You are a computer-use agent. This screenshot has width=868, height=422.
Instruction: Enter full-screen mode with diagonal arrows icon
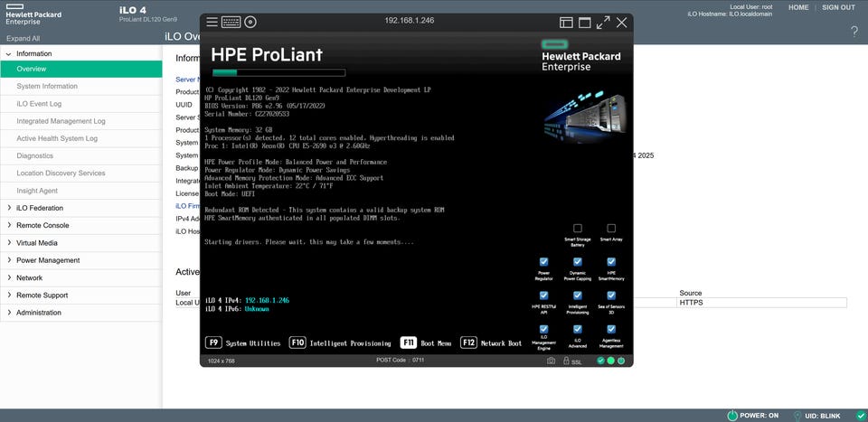603,22
